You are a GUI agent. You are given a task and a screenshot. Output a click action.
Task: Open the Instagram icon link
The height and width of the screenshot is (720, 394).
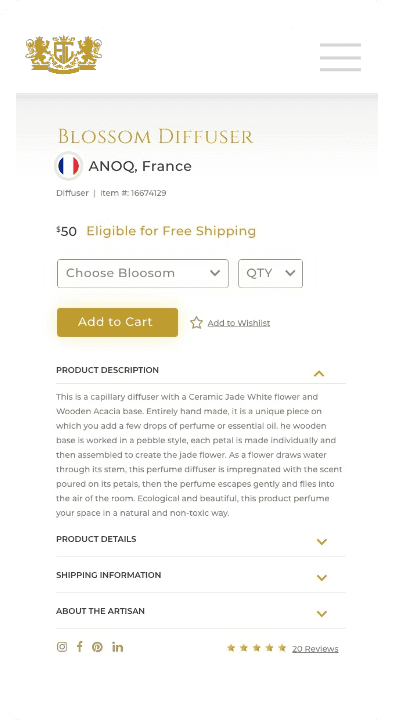click(x=62, y=647)
